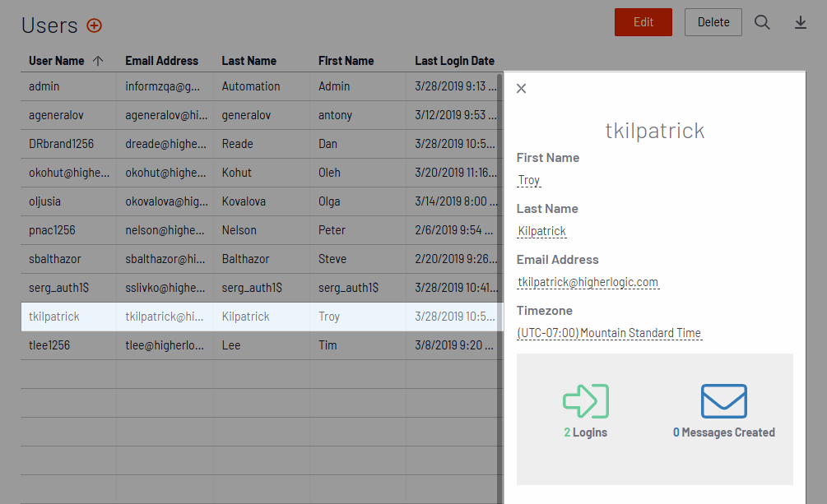Click the Logins arrow icon
827x504 pixels.
[585, 401]
